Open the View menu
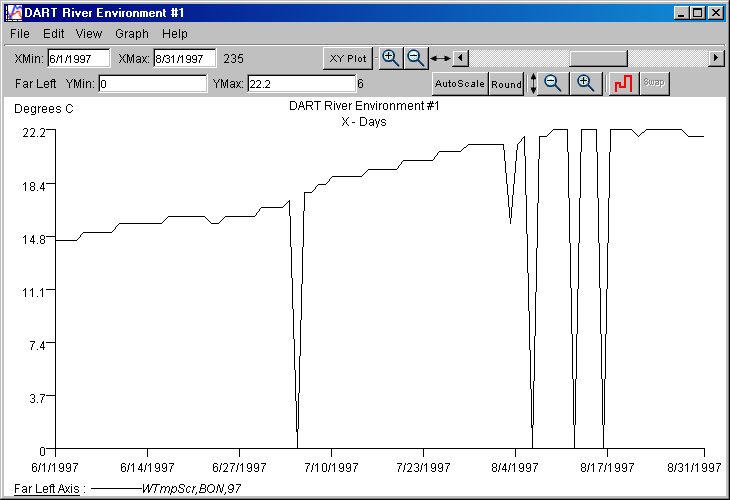 pyautogui.click(x=89, y=34)
